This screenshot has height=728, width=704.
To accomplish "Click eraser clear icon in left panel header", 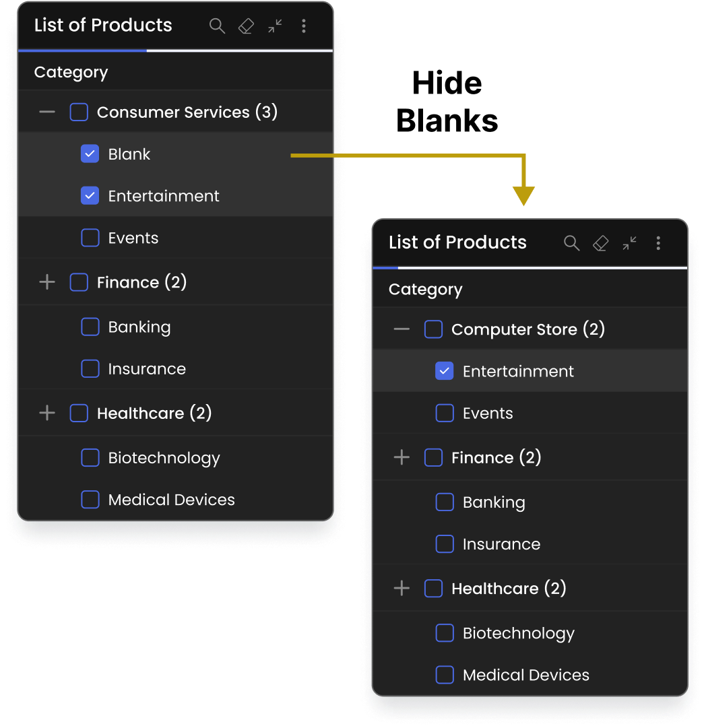I will (246, 26).
